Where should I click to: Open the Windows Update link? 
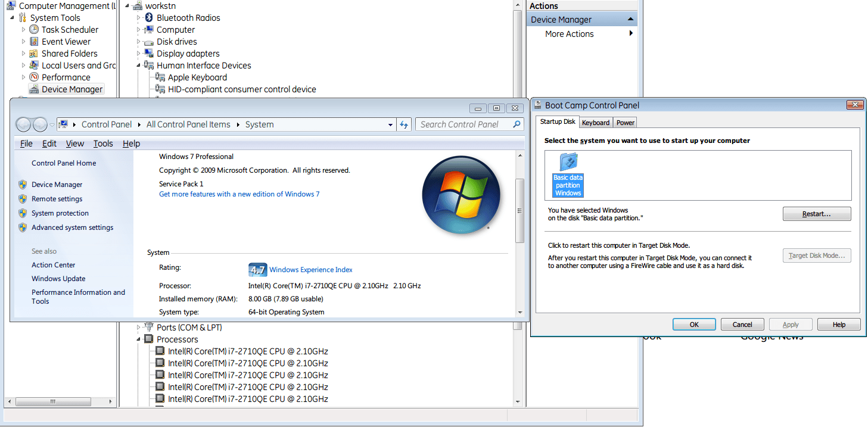pos(58,279)
